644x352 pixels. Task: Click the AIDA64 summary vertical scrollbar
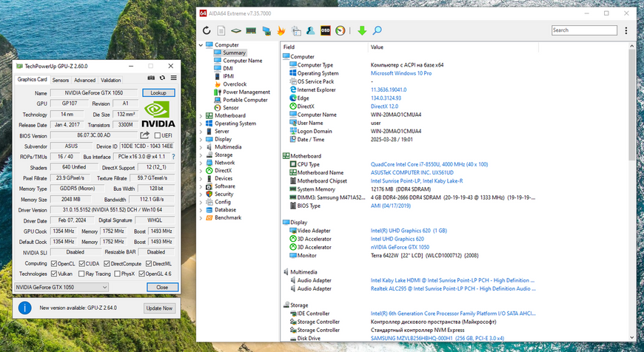(x=631, y=104)
